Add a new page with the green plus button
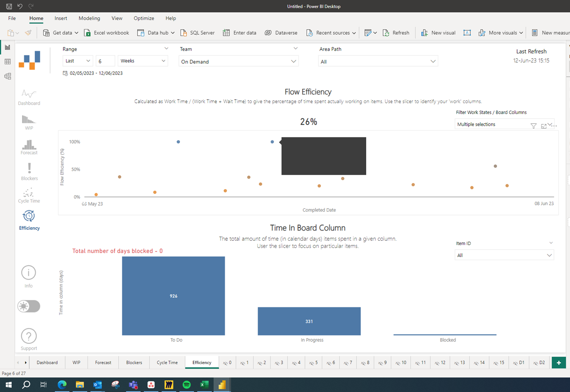 click(x=559, y=362)
